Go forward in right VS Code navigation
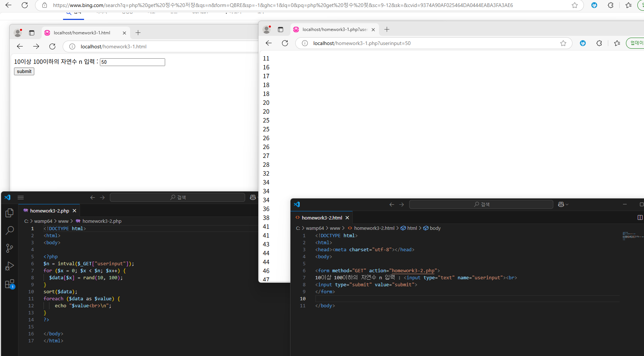Screen dimensions: 644x356 [x=401, y=204]
